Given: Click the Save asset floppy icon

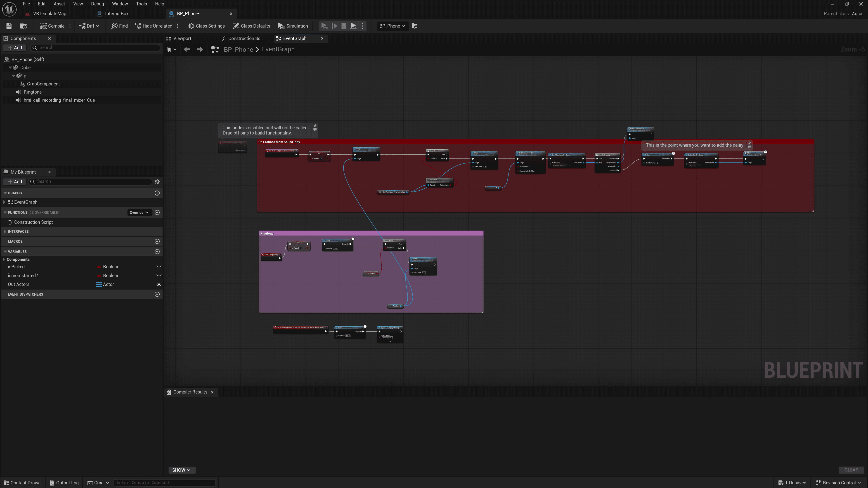Looking at the screenshot, I should click(9, 26).
